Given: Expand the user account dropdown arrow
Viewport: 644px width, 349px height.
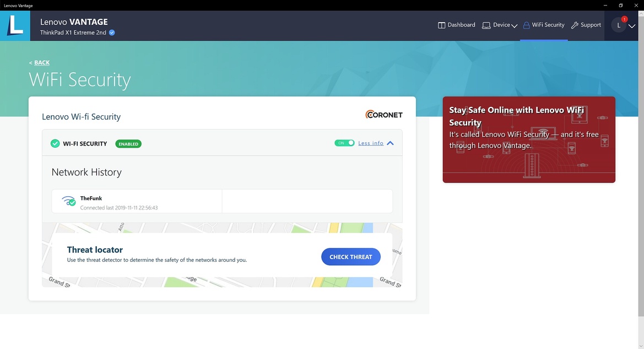Looking at the screenshot, I should [x=632, y=26].
